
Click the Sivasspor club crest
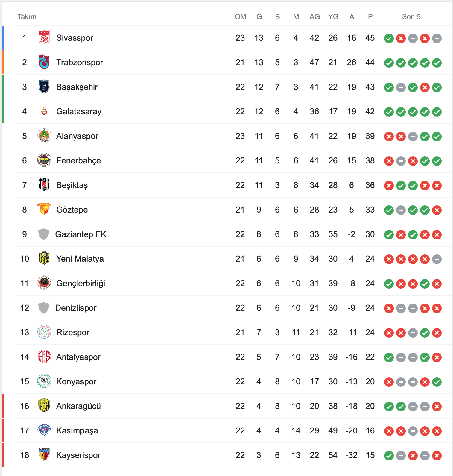click(44, 37)
